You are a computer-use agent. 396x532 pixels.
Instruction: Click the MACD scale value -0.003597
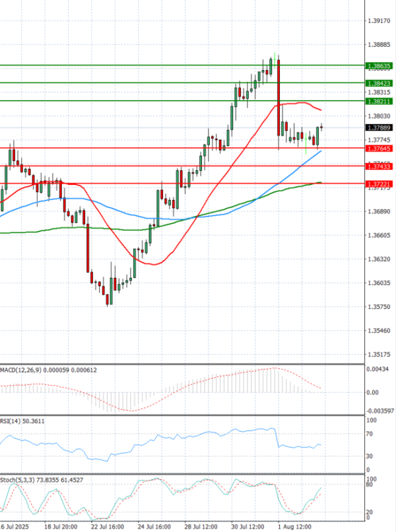click(x=380, y=411)
